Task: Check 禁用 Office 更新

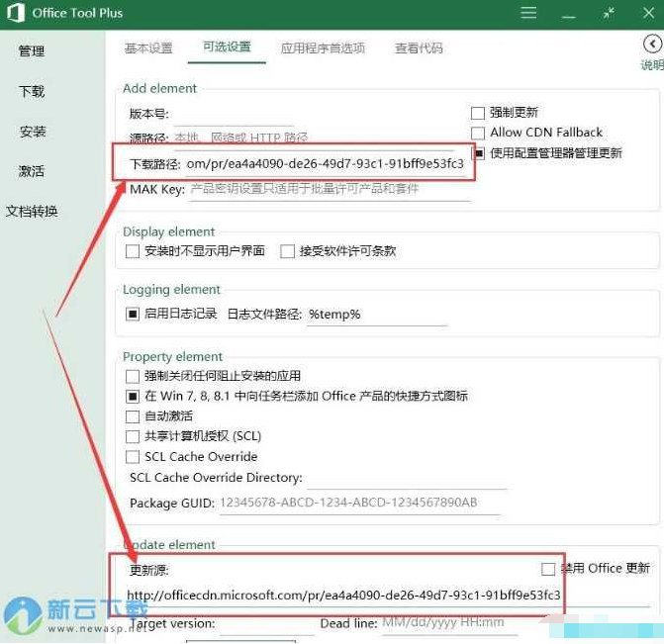Action: 548,569
